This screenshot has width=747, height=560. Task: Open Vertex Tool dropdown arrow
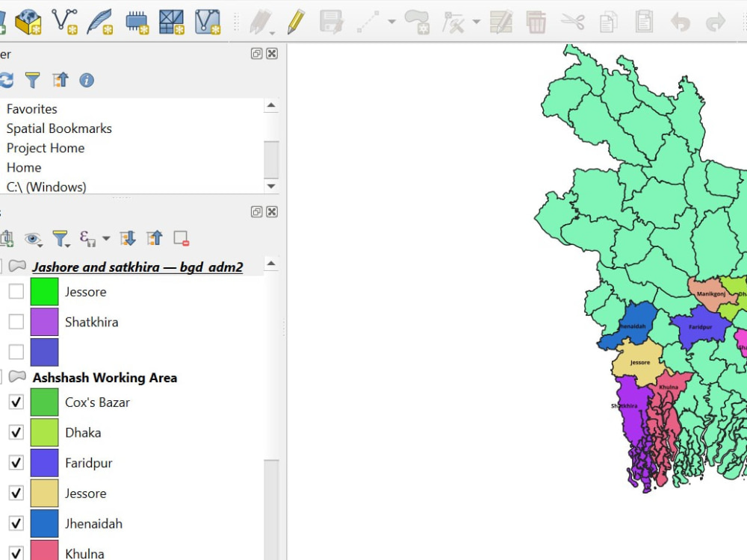tap(476, 22)
